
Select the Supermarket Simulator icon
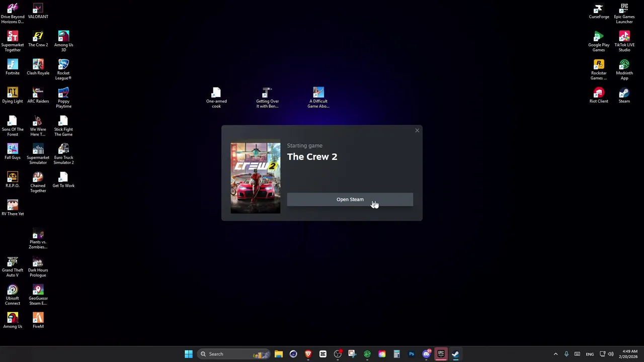click(38, 154)
